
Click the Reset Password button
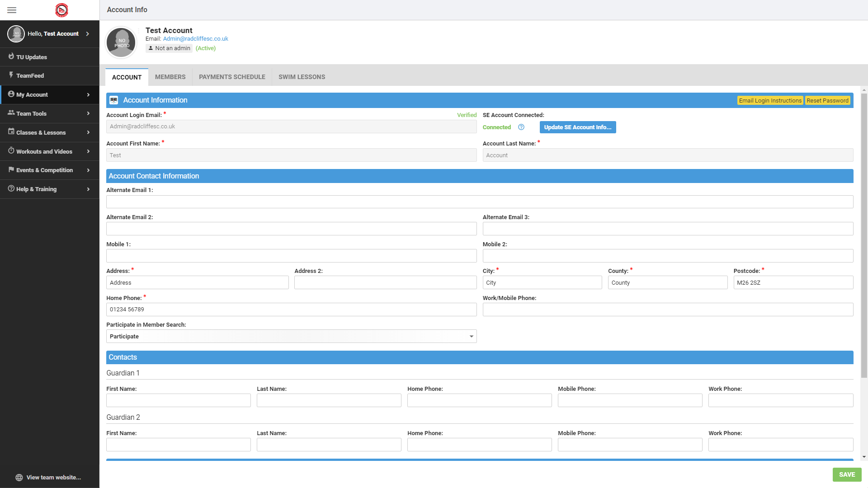coord(827,100)
